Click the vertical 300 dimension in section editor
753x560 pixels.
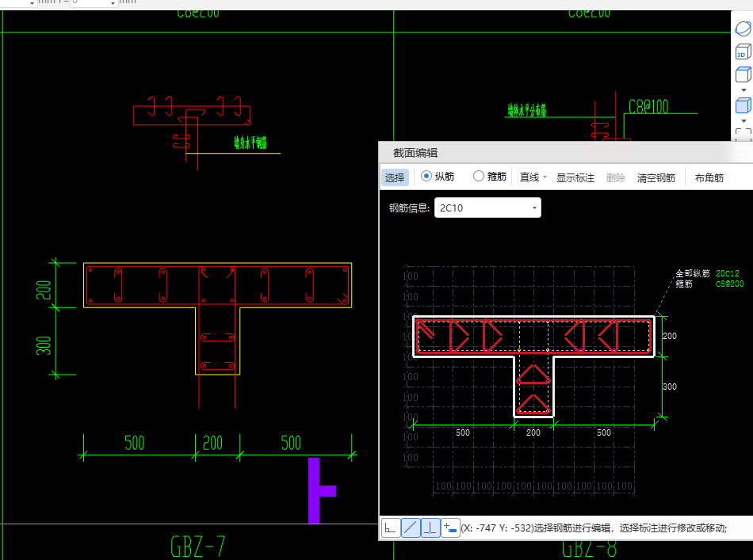pos(670,387)
